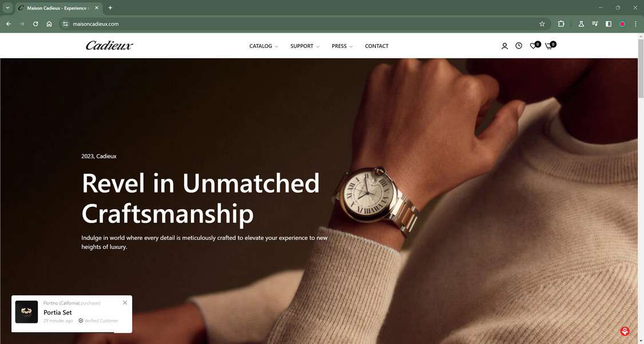Expand the PRESS dropdown menu
644x344 pixels.
point(342,46)
